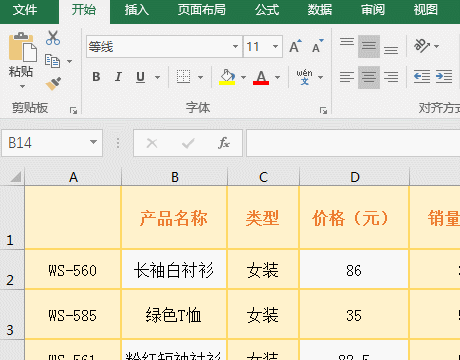Click the cancel X in formula bar
Viewport: 460px width, 360px height.
(152, 143)
